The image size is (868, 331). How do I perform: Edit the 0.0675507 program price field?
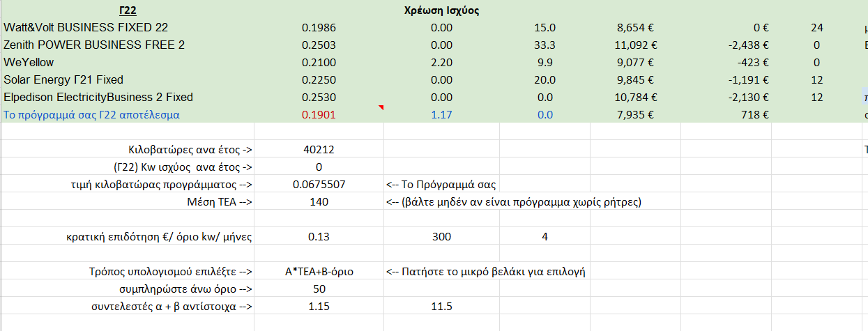pyautogui.click(x=319, y=185)
